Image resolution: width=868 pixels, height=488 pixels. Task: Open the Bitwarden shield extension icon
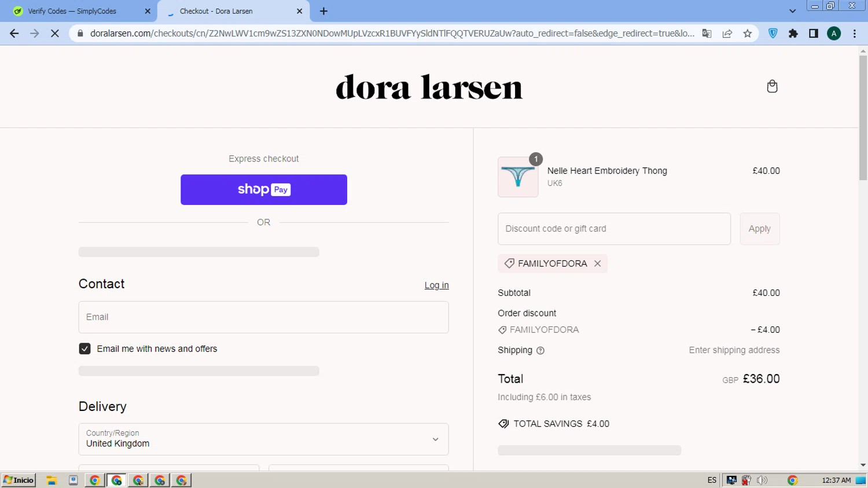[x=773, y=34]
